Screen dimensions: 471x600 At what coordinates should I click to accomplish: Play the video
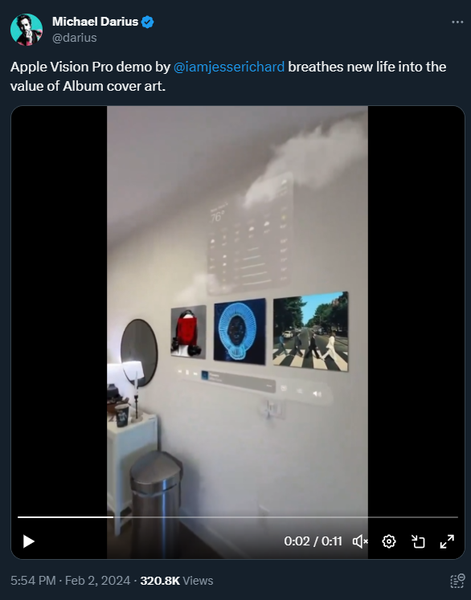pyautogui.click(x=29, y=541)
